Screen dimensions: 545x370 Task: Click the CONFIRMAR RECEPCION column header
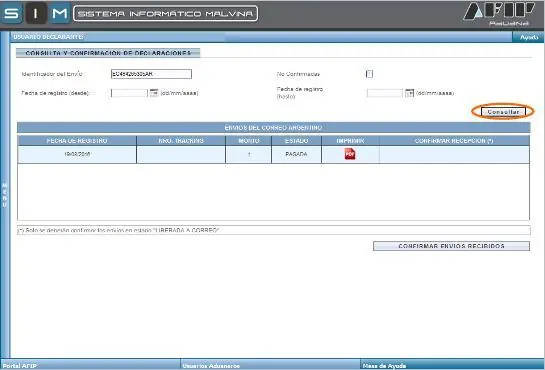tap(454, 141)
